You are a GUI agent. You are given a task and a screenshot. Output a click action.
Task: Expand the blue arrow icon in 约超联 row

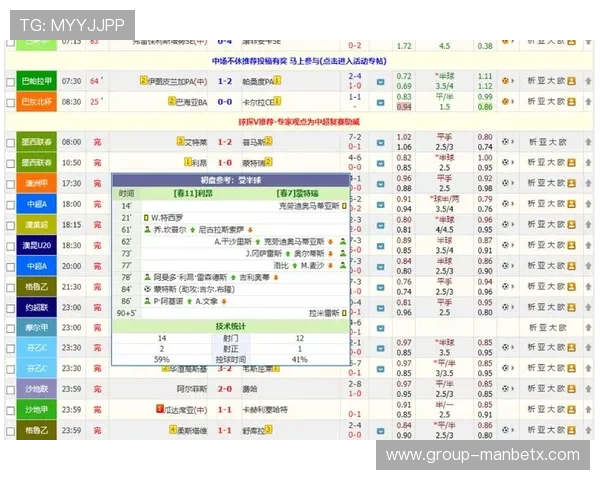click(x=380, y=308)
